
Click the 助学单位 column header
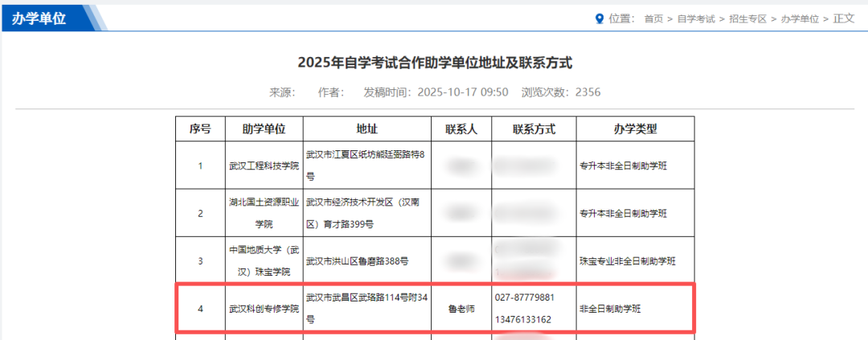(264, 129)
